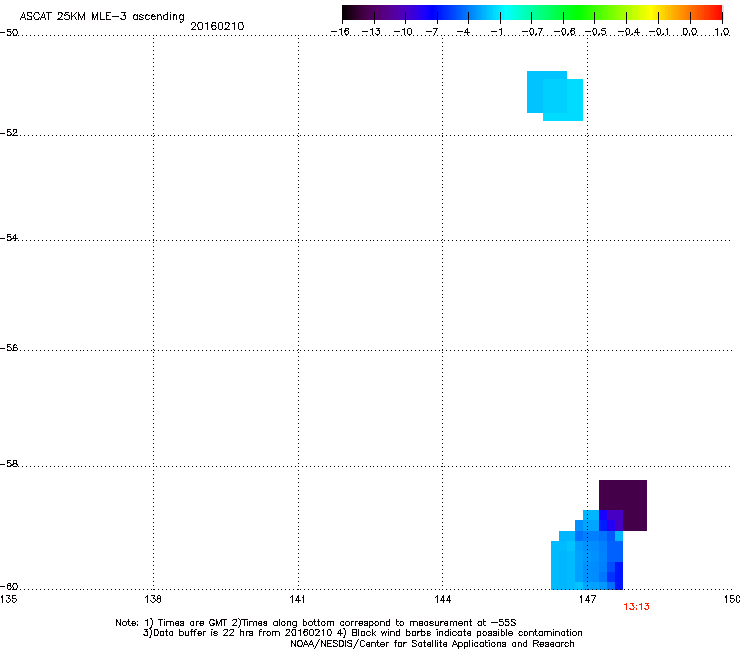Click latitude label -50
Viewport: 740px width, 650px height.
coord(9,33)
